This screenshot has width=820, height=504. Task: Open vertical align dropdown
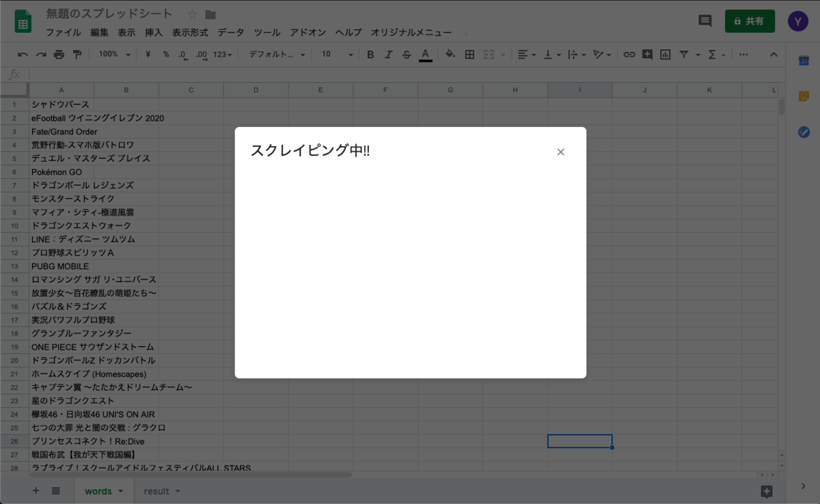tap(551, 55)
